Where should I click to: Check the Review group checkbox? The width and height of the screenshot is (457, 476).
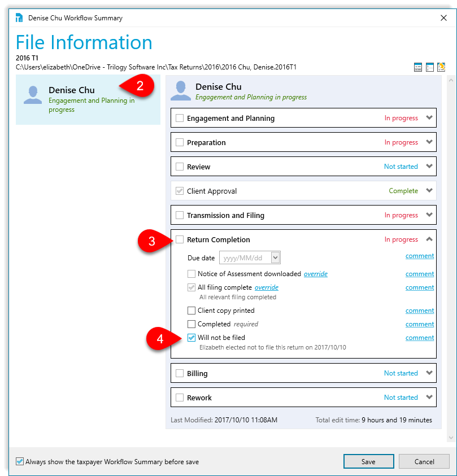[180, 167]
